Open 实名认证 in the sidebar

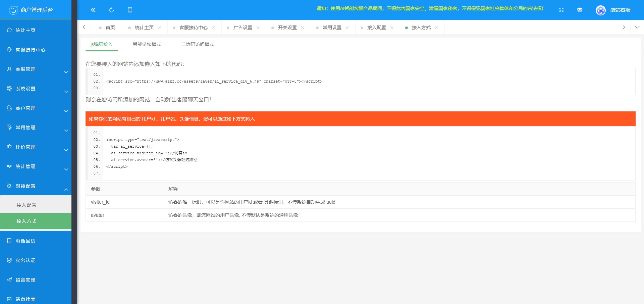25,260
